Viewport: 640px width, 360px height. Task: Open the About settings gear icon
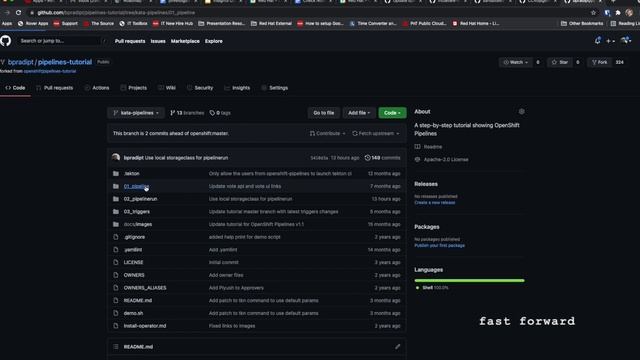[521, 111]
